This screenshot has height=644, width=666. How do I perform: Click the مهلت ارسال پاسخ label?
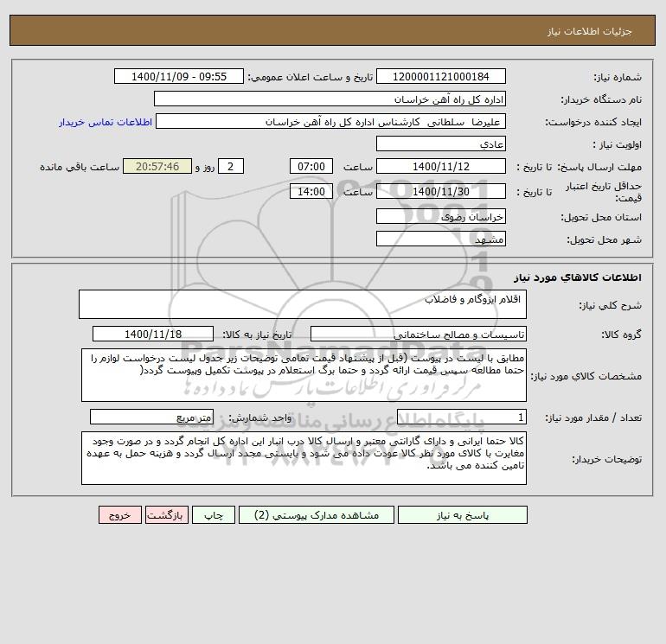(x=599, y=167)
